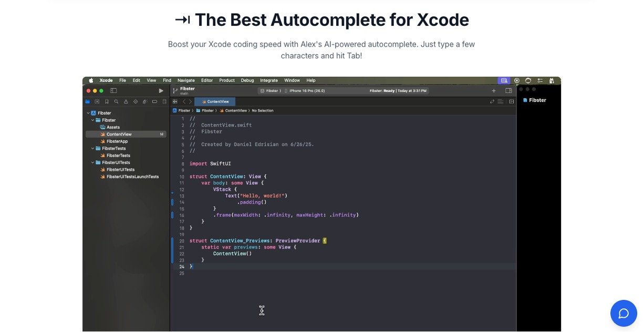
Task: Toggle the screen mirroring menu bar icon
Action: click(504, 80)
